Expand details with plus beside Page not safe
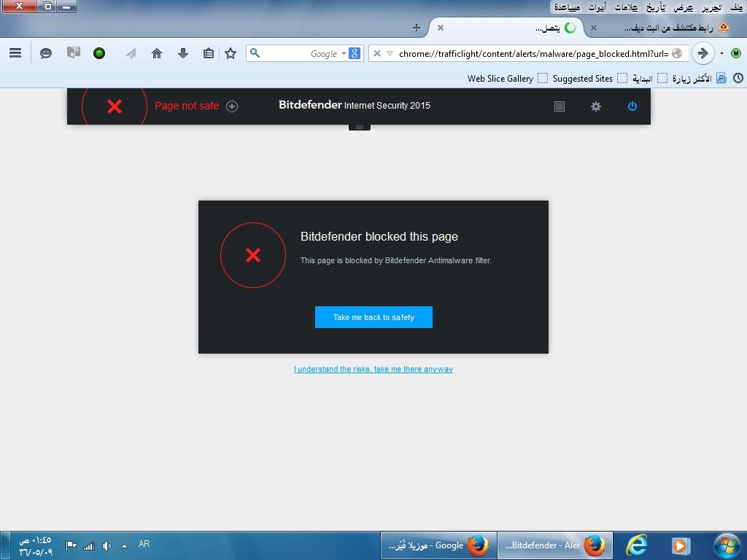 [232, 106]
